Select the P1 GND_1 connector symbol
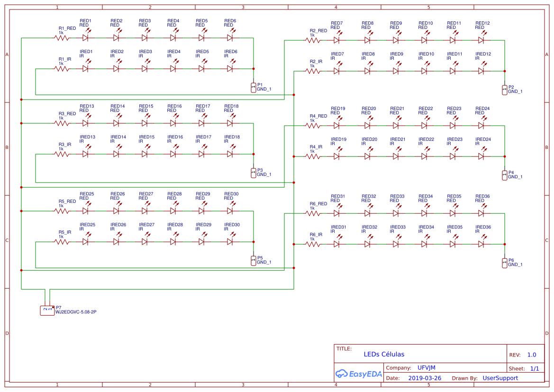 pos(253,88)
